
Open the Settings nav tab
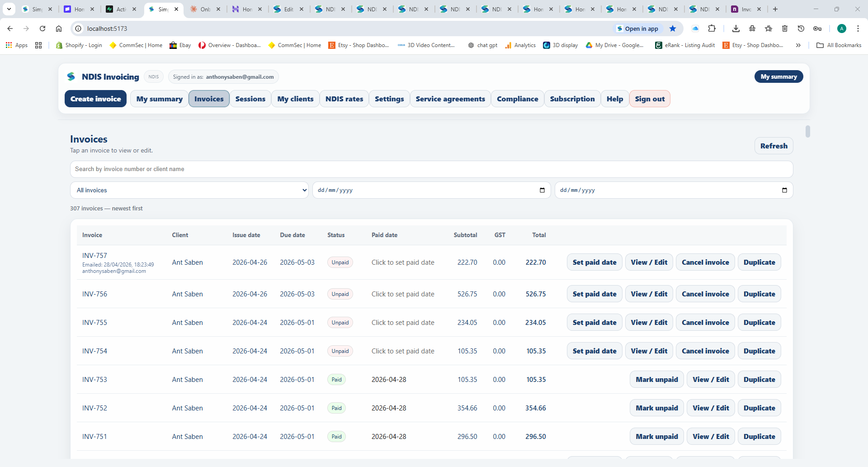[389, 99]
